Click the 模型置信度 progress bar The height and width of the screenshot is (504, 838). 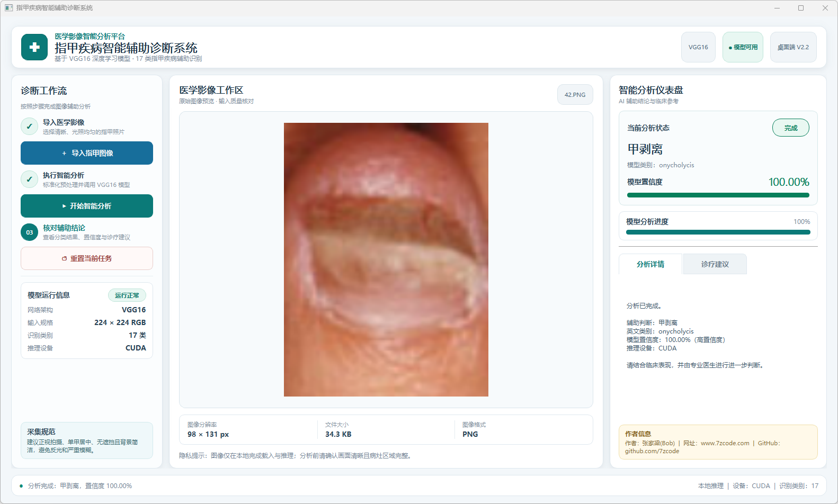click(718, 195)
